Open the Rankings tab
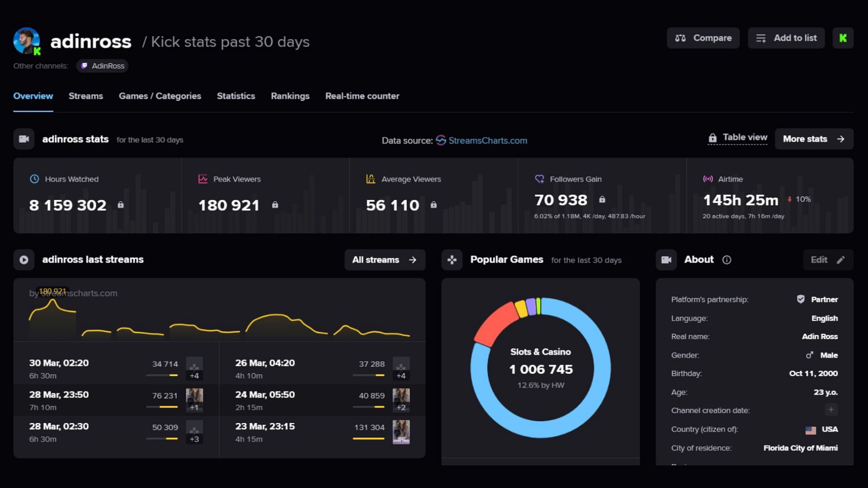This screenshot has width=868, height=488. point(290,96)
